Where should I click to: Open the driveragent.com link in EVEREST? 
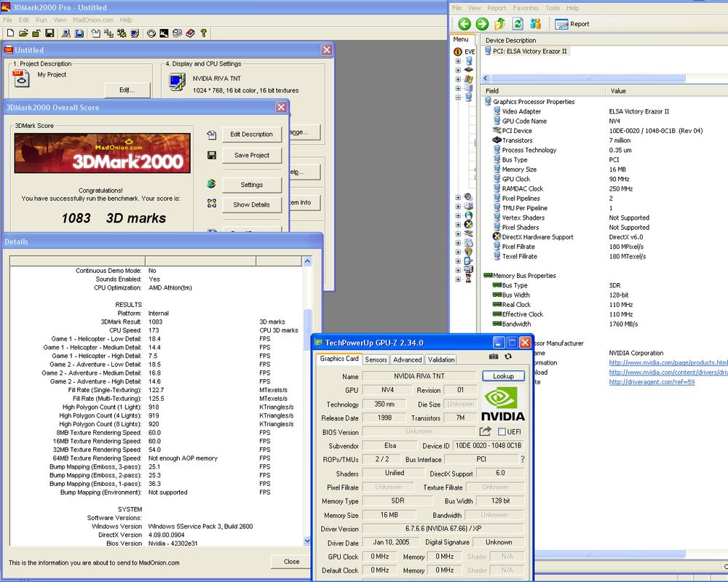(652, 382)
